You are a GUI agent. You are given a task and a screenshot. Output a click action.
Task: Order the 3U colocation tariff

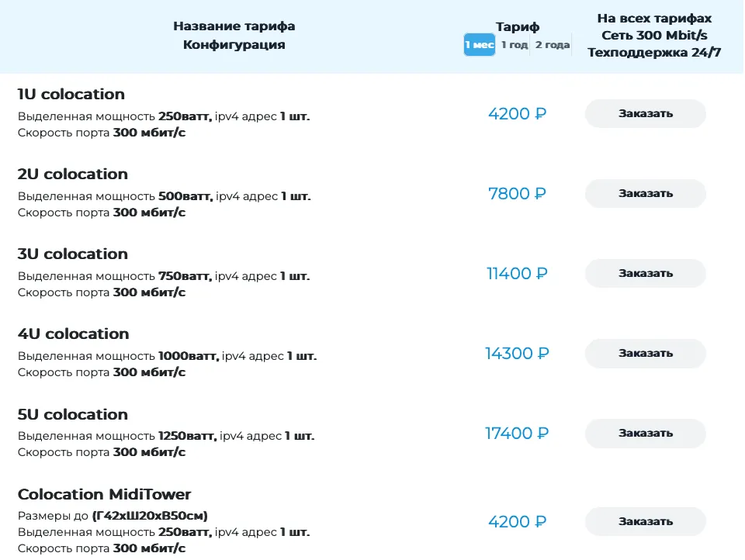[x=645, y=273]
